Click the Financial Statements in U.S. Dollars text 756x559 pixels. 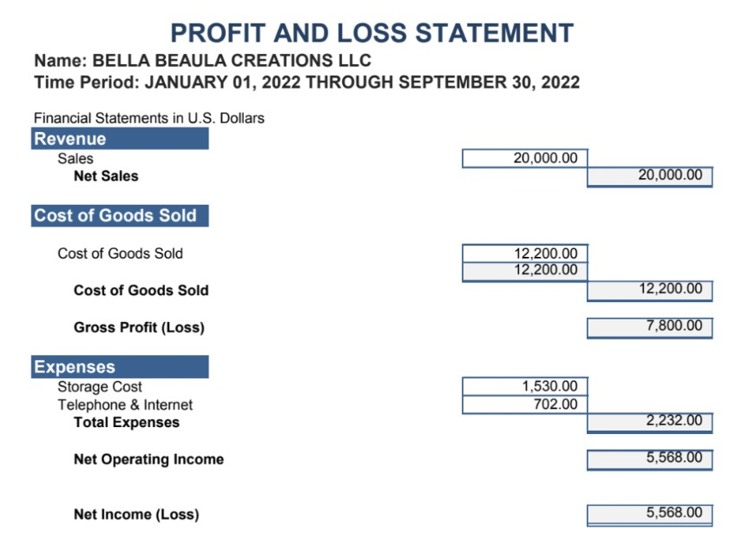pyautogui.click(x=148, y=118)
